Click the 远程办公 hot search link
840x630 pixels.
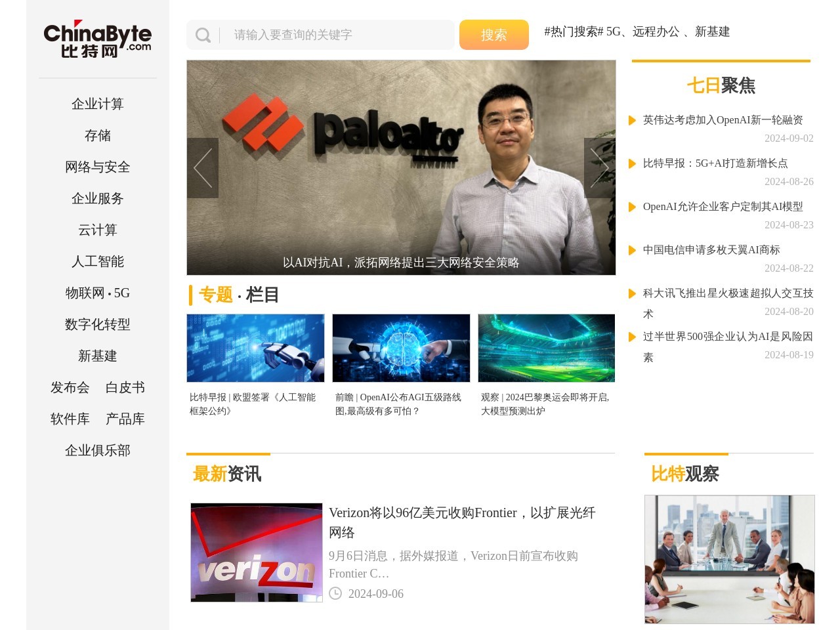[656, 31]
